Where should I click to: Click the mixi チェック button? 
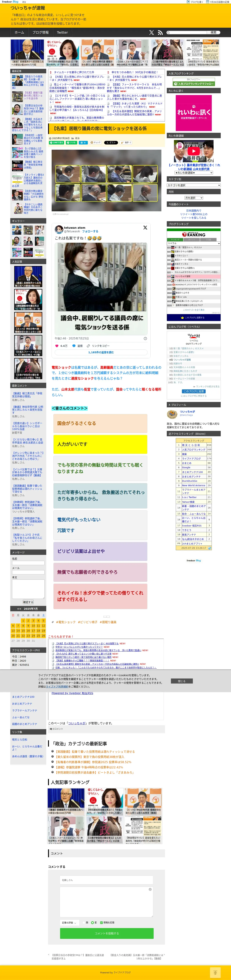[96, 143]
